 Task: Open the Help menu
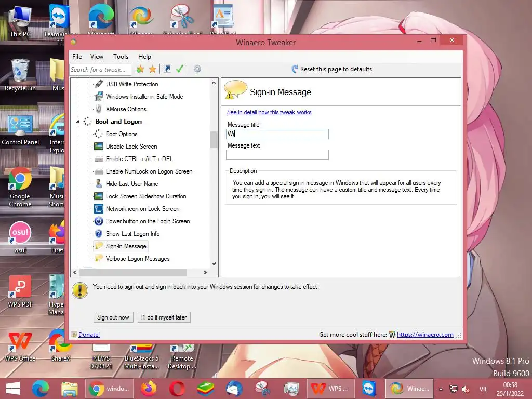144,57
